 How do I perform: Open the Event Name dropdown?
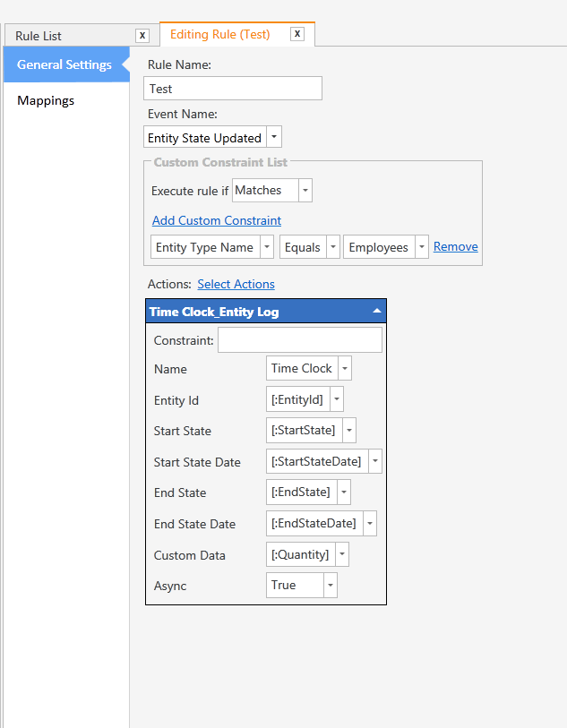pyautogui.click(x=274, y=138)
